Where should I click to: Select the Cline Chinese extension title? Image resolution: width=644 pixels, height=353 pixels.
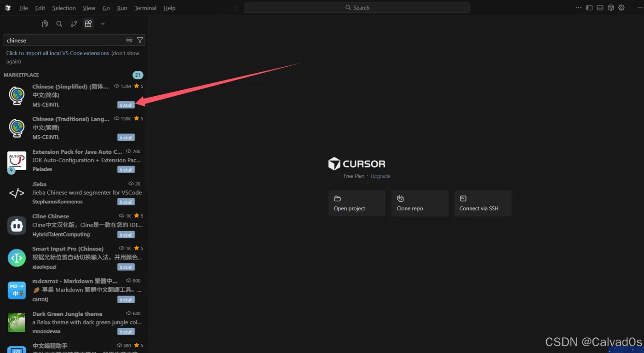[51, 216]
